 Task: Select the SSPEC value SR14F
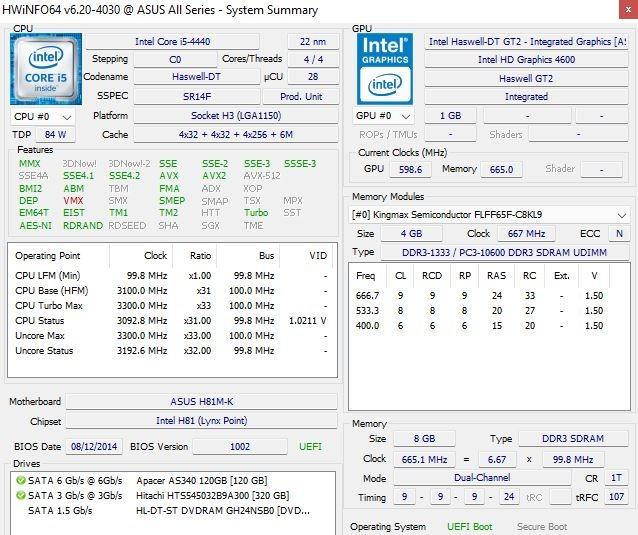(197, 96)
